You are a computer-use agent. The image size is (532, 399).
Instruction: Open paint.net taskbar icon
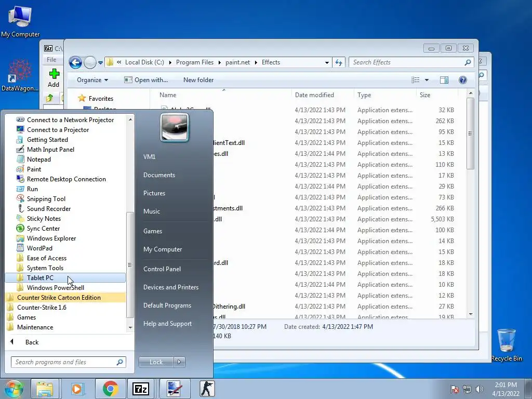[175, 389]
